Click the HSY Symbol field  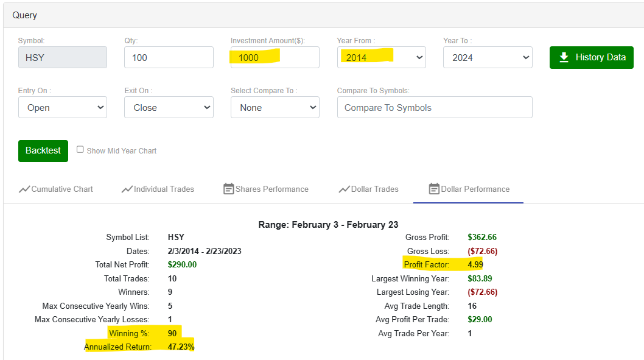coord(63,57)
